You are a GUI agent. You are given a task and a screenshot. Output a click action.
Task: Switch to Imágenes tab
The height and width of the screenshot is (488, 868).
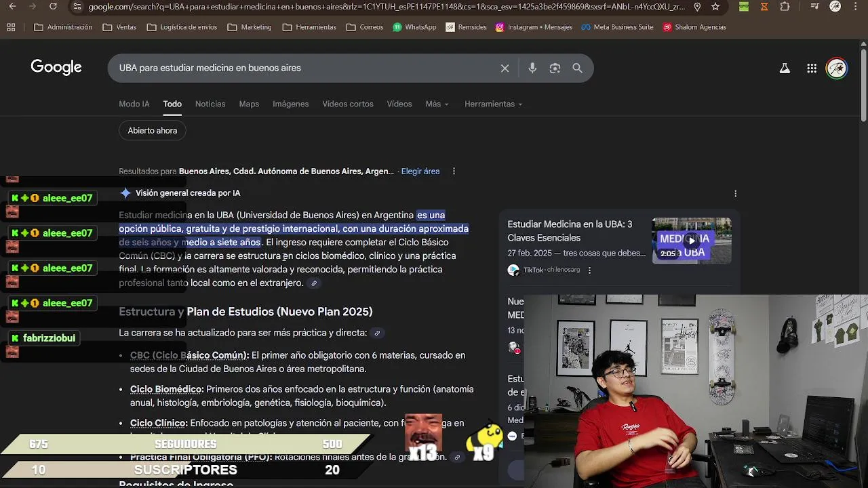click(x=291, y=104)
